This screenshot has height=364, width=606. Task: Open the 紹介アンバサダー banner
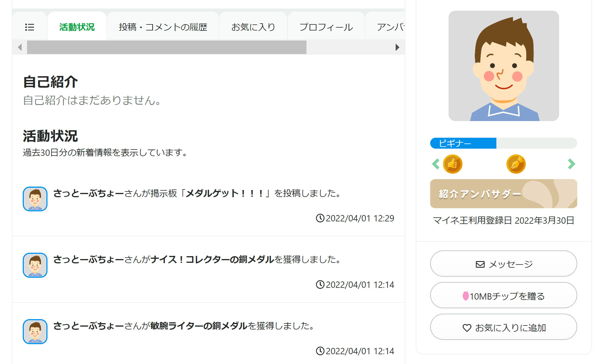504,194
